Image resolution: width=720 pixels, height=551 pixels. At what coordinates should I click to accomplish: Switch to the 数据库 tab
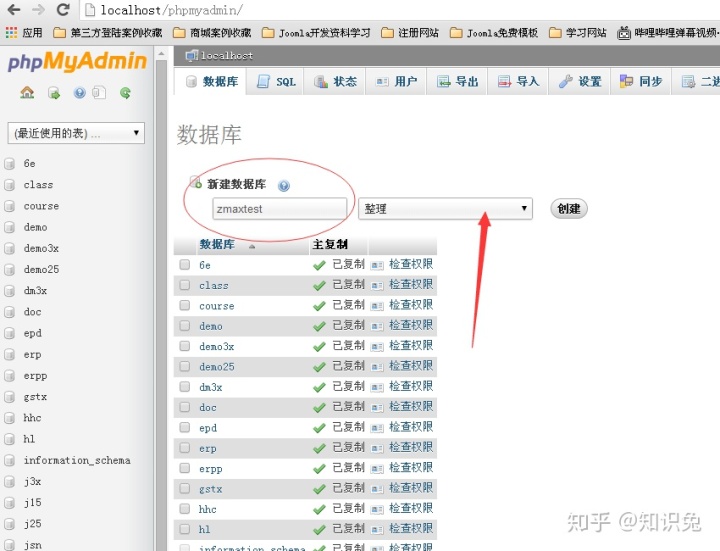click(211, 82)
